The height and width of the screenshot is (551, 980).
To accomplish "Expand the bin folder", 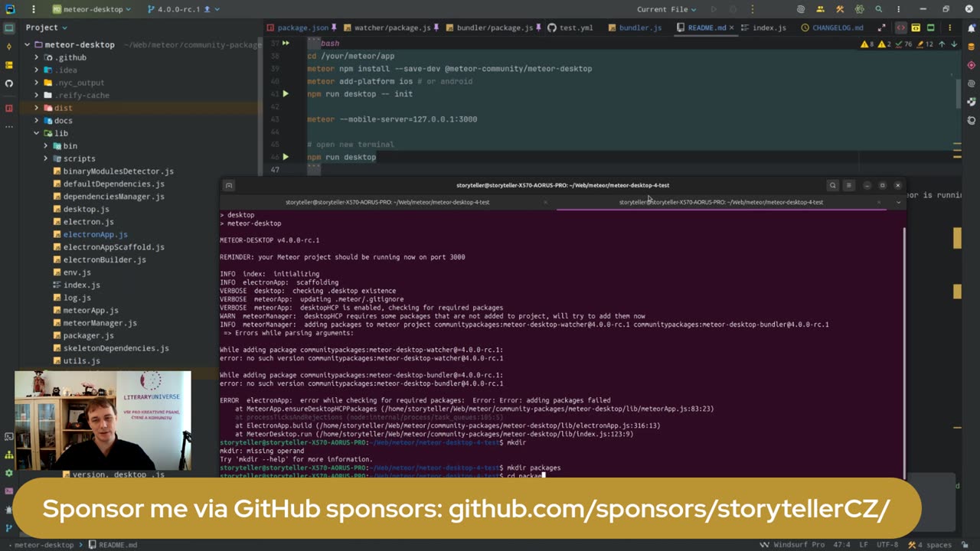I will pyautogui.click(x=45, y=145).
